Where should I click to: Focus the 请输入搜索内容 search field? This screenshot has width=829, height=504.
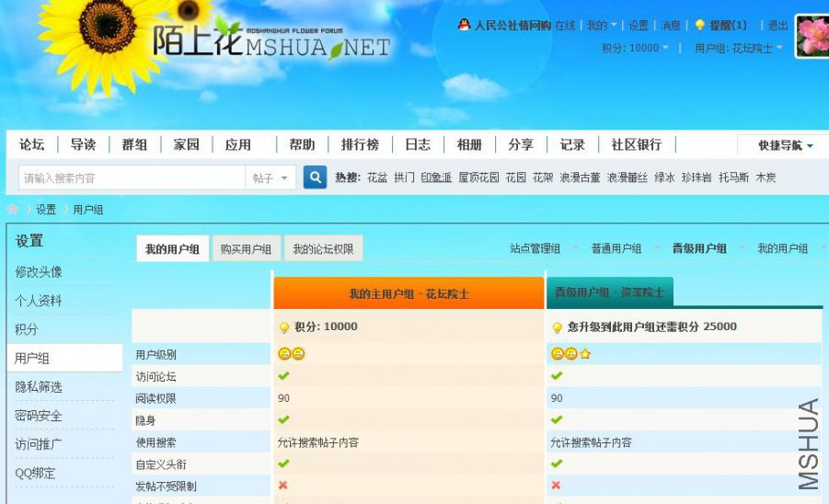click(x=132, y=178)
